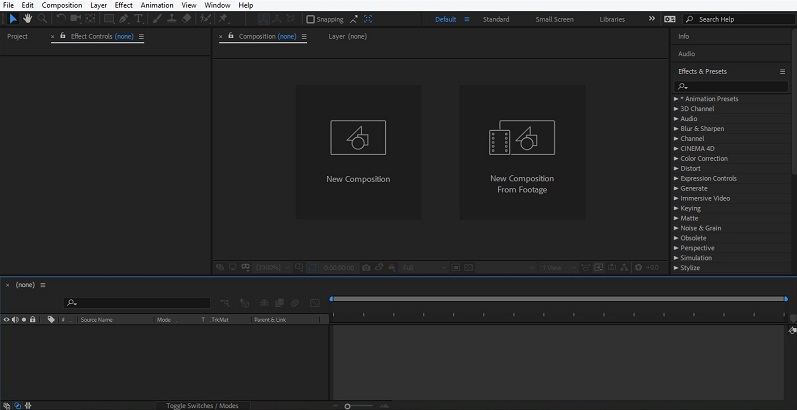Click the eye video visibility column icon
The height and width of the screenshot is (410, 797).
click(6, 319)
